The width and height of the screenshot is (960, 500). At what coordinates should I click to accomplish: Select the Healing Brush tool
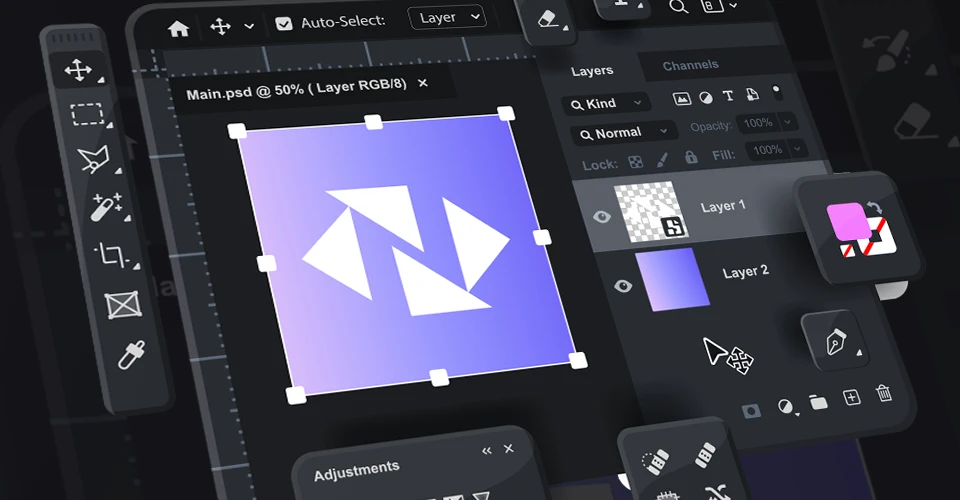[x=705, y=455]
